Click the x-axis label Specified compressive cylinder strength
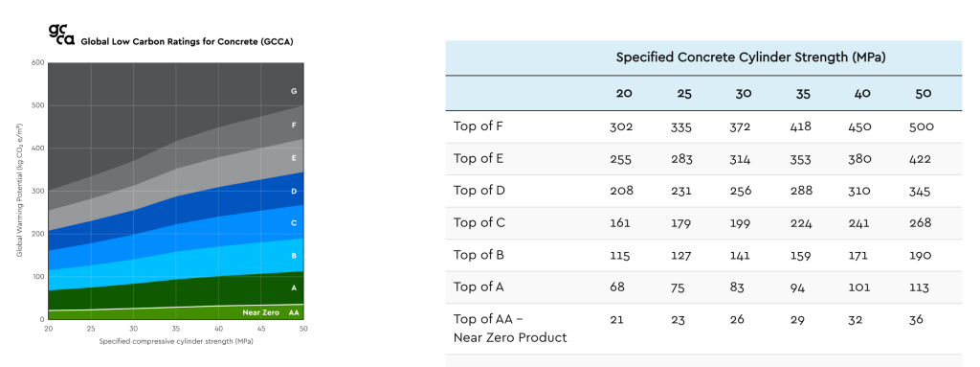Image resolution: width=980 pixels, height=367 pixels. [176, 341]
